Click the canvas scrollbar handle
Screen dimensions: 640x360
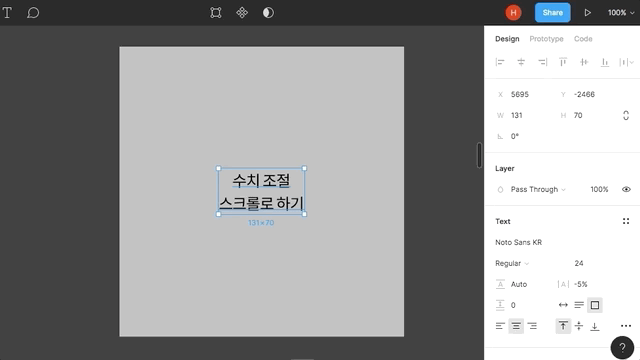479,155
